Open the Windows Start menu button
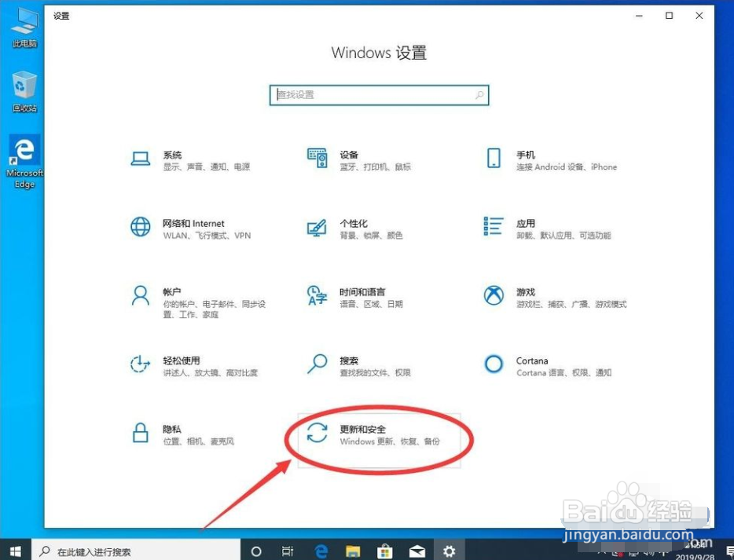Screen dimensions: 734x560 15,551
